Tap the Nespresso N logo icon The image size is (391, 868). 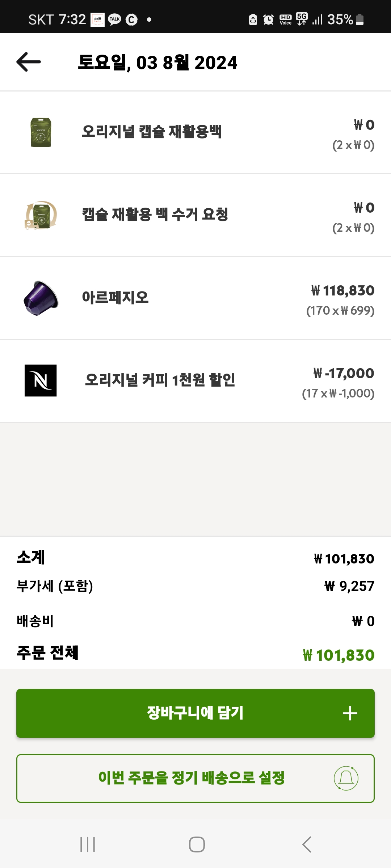[x=41, y=380]
